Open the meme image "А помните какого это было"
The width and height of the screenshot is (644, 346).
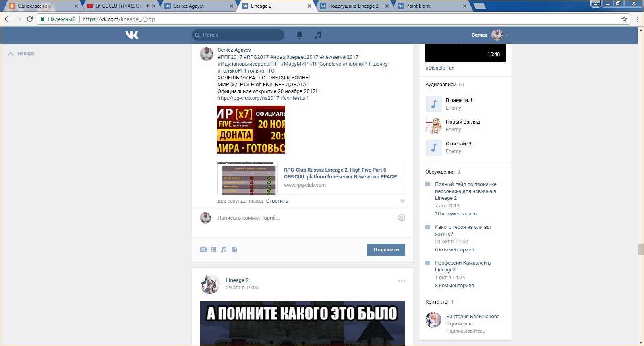[302, 323]
